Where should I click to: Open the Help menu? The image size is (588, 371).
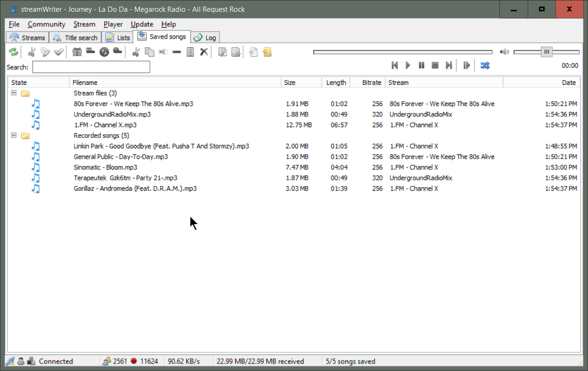[x=168, y=24]
